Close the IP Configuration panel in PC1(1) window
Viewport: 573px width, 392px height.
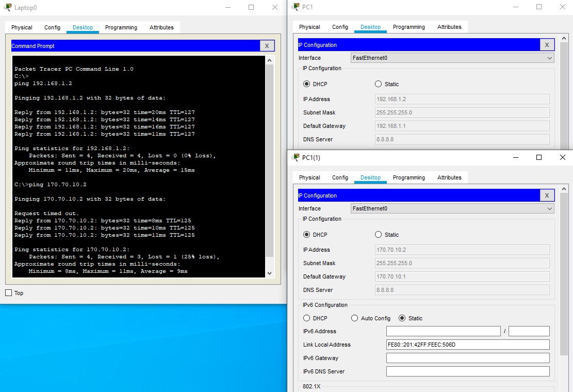coord(547,195)
